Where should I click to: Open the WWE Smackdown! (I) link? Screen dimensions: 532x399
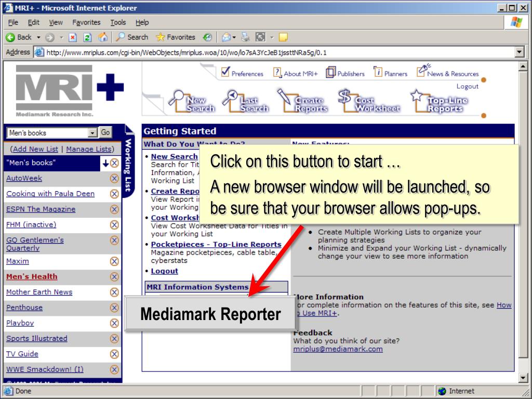pos(45,369)
